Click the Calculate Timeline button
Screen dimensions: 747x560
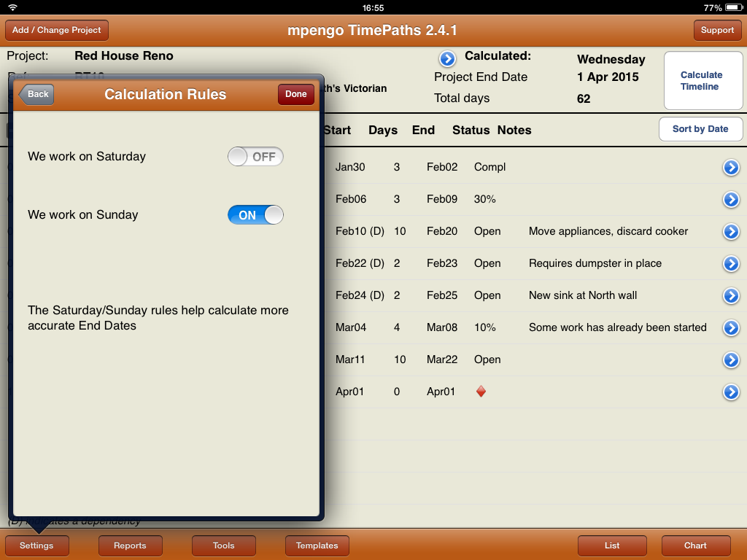[701, 81]
